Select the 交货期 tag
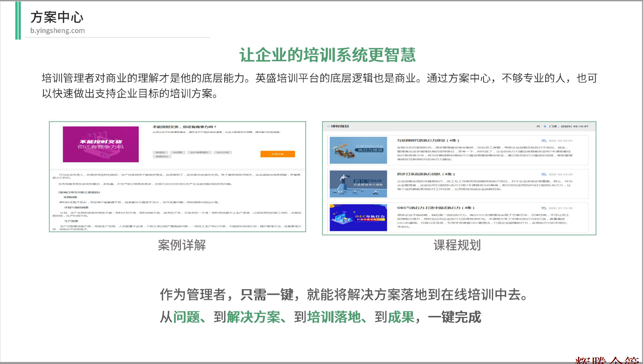This screenshot has width=643, height=364. [178, 152]
